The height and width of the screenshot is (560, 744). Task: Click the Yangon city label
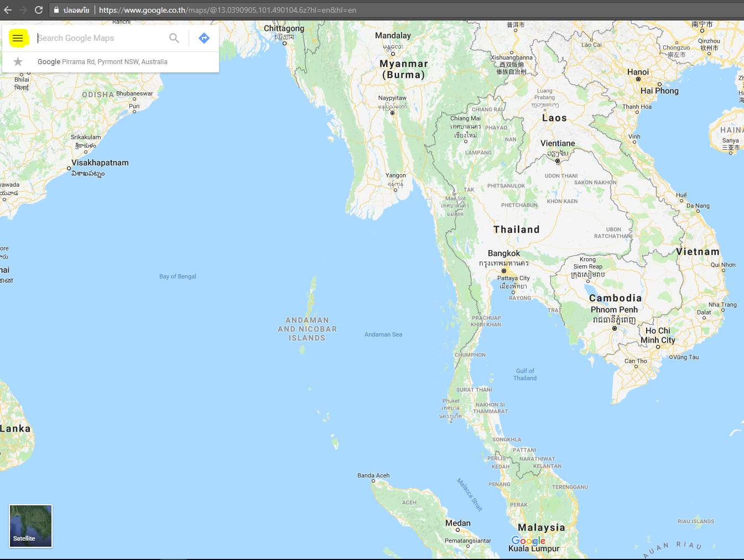click(396, 175)
